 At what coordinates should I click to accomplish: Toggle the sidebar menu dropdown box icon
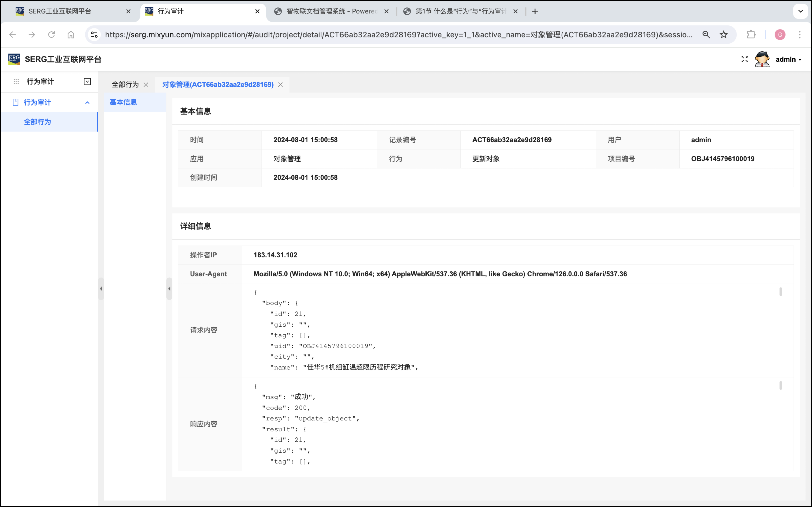[x=87, y=82]
